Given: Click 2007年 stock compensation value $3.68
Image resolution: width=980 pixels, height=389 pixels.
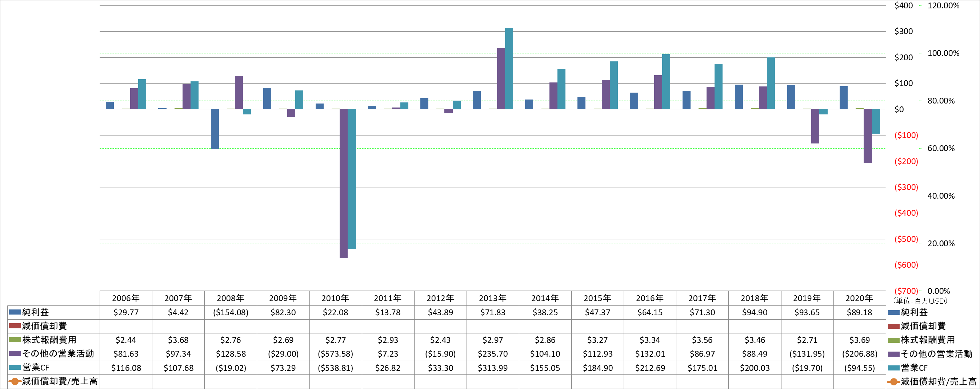Looking at the screenshot, I should tap(178, 340).
